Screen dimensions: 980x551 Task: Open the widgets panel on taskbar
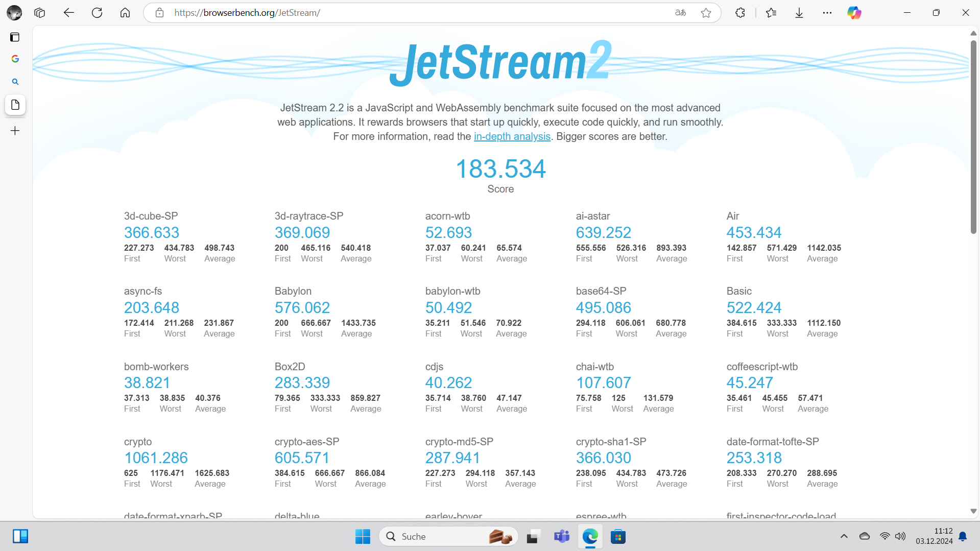20,536
